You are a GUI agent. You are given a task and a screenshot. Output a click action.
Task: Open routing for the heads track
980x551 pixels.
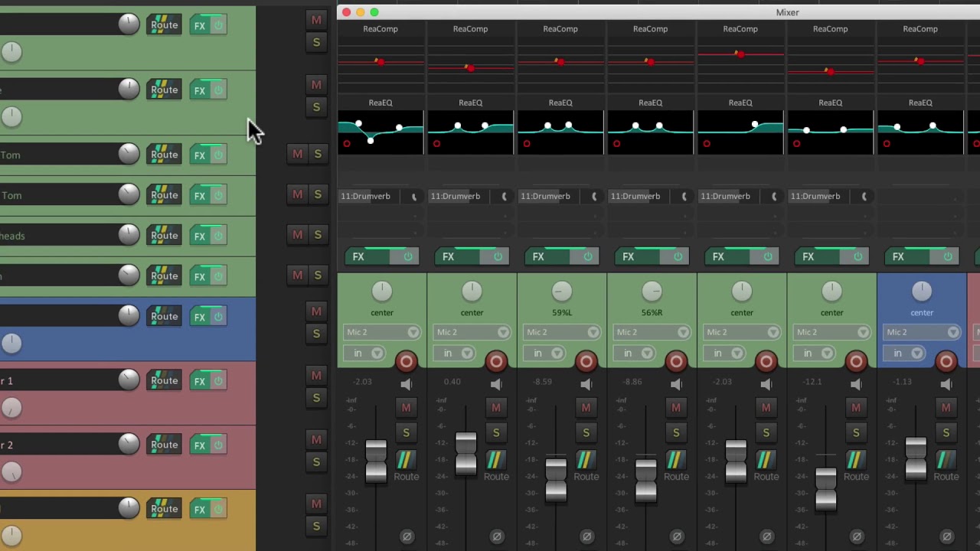pyautogui.click(x=164, y=236)
